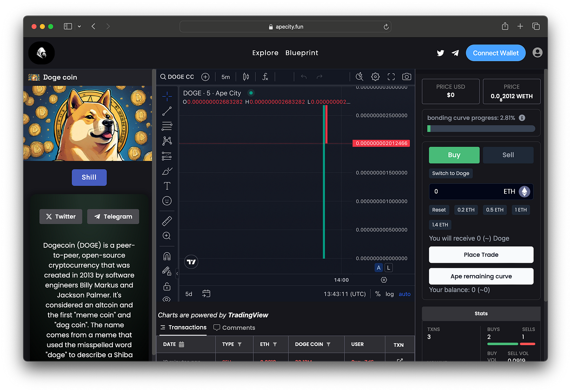Toggle stay in drawing mode
Image resolution: width=571 pixels, height=392 pixels.
click(x=167, y=271)
